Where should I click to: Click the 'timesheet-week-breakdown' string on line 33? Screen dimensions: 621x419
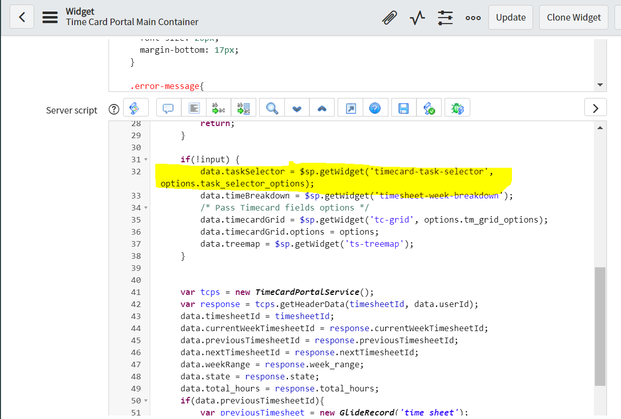pyautogui.click(x=438, y=196)
